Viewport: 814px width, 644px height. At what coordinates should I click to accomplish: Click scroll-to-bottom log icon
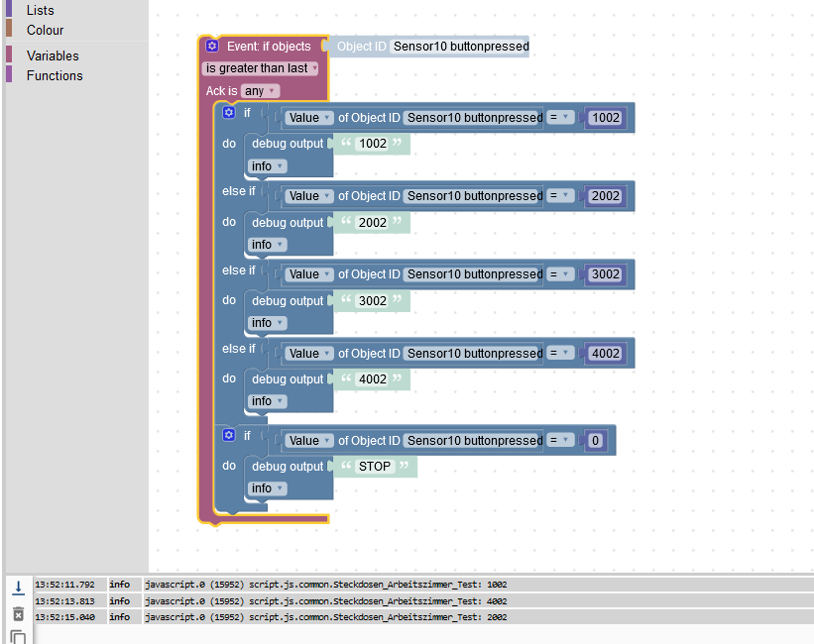(x=18, y=587)
